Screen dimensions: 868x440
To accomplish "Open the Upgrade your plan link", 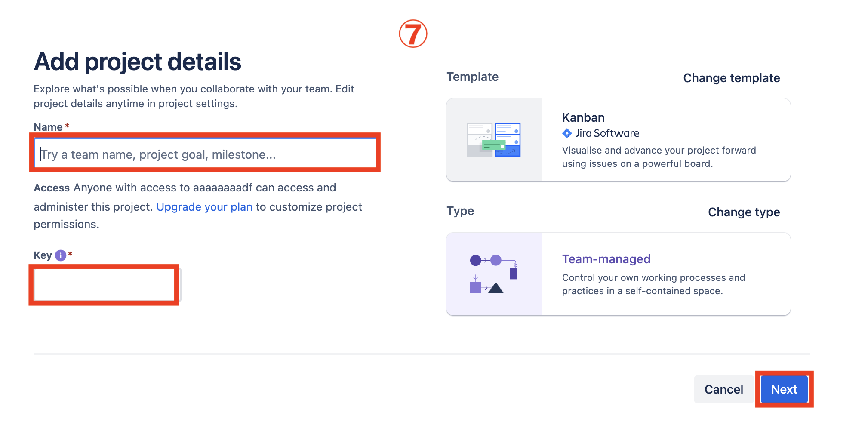I will click(x=204, y=207).
